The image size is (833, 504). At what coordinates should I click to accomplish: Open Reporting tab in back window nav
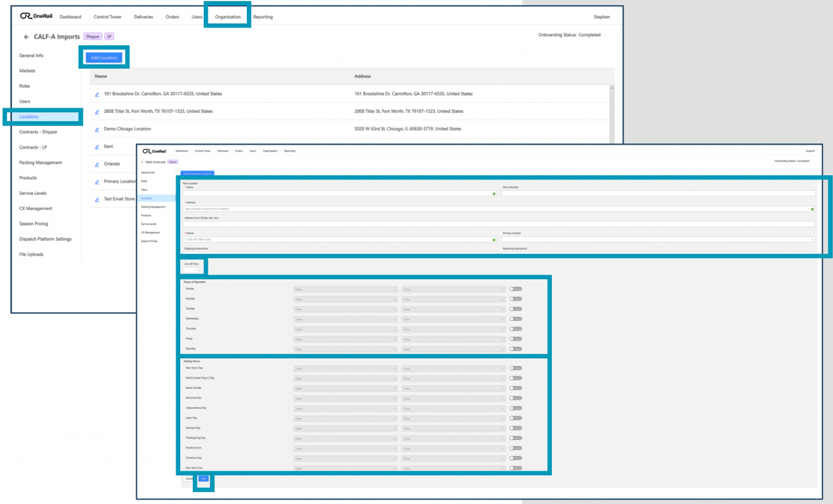(x=263, y=17)
